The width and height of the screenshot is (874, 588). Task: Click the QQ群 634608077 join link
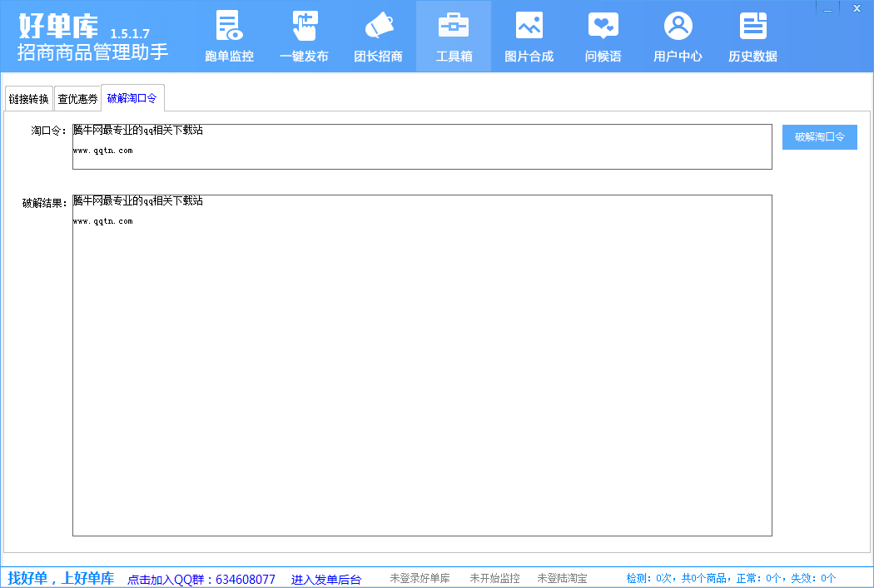[x=201, y=579]
